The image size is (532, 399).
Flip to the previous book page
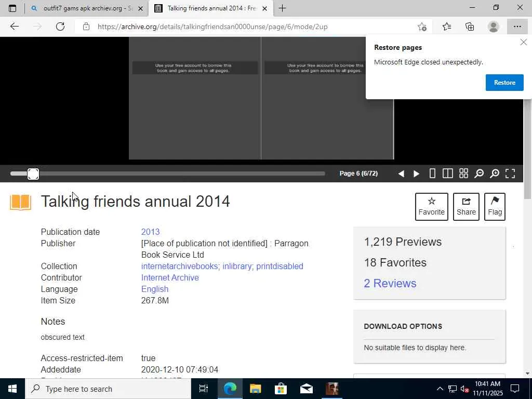point(401,174)
